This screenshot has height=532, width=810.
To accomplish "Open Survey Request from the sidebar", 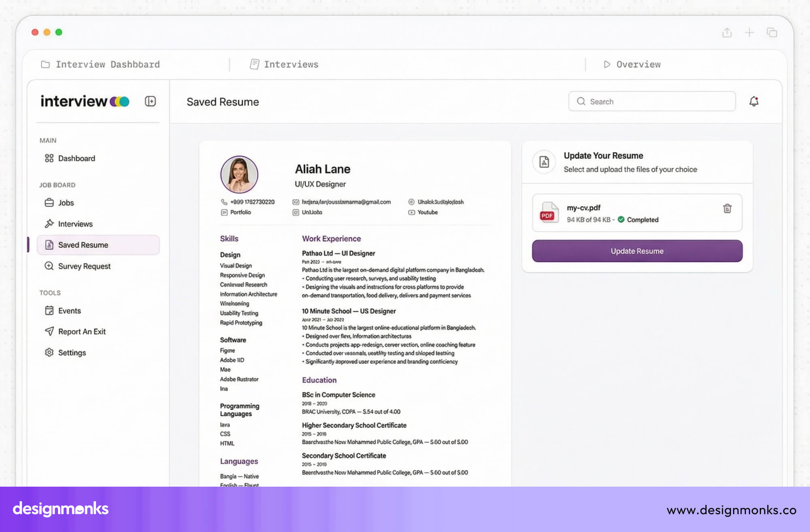I will 49,266.
